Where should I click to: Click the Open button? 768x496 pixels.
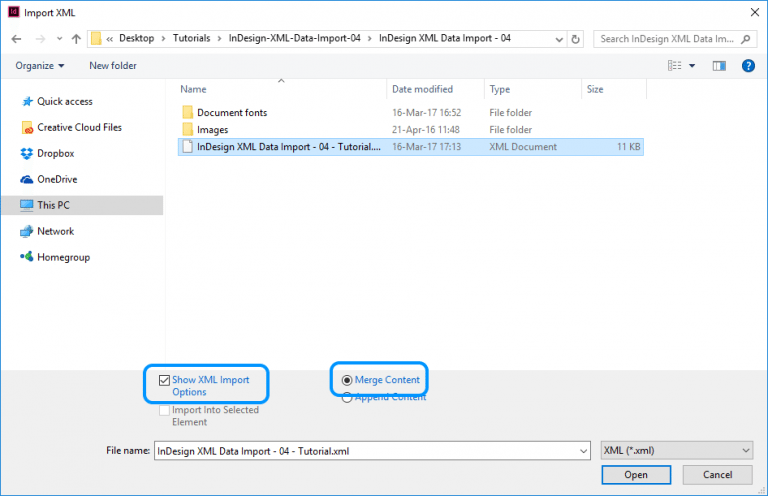(636, 475)
